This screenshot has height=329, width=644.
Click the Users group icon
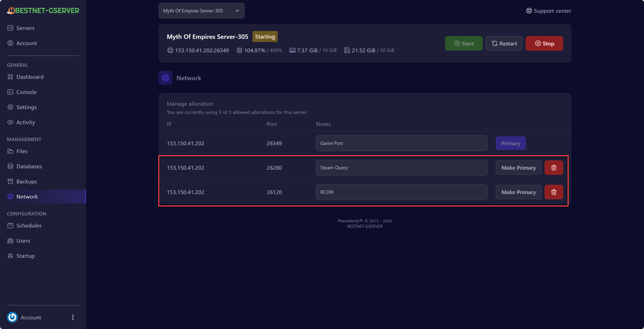tap(10, 241)
